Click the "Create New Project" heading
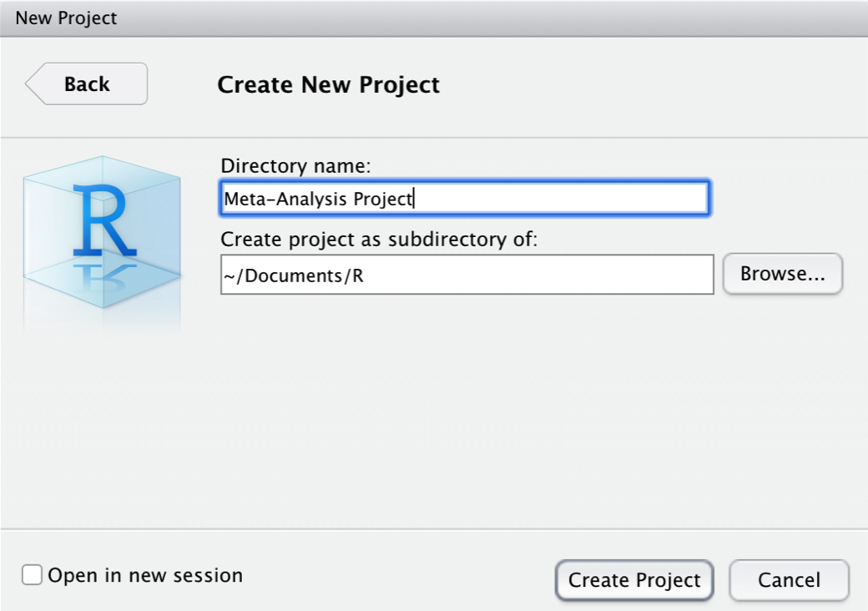Viewport: 868px width, 611px height. 328,84
